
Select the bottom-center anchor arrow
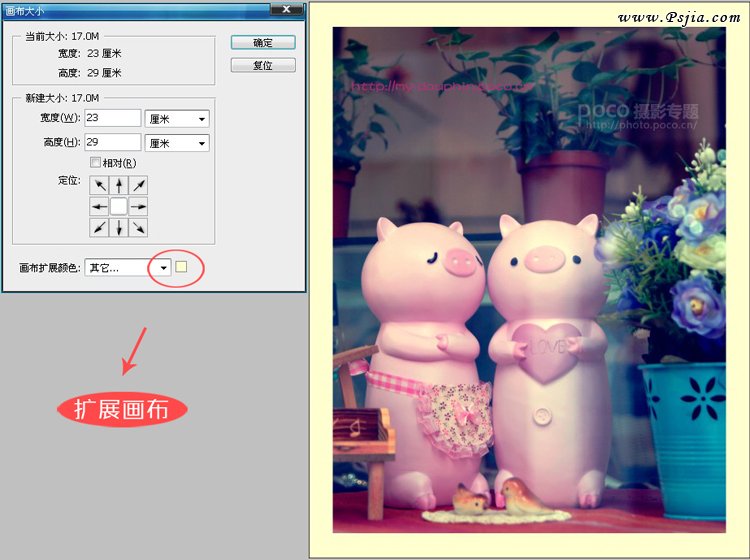119,228
